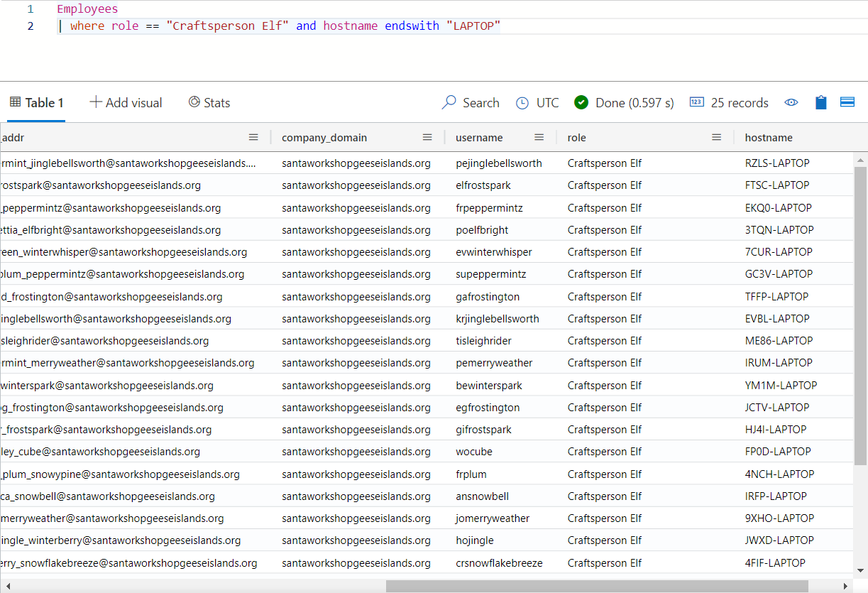
Task: Click the Search magnifier icon in results toolbar
Action: (x=449, y=103)
